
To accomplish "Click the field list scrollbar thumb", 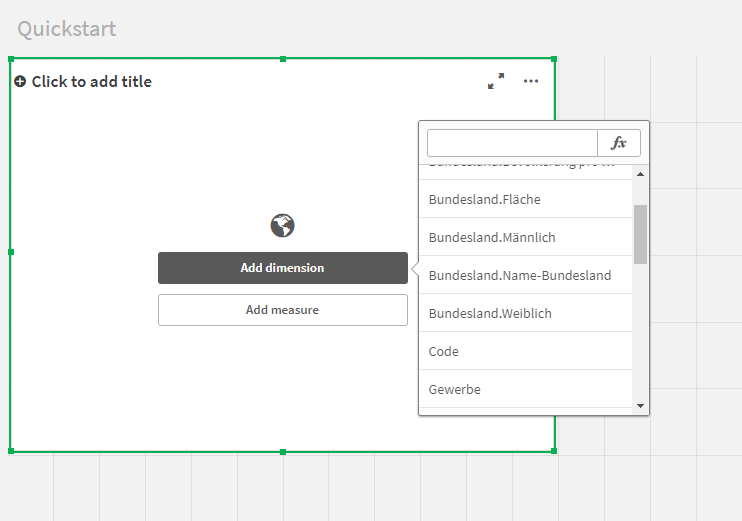I will click(x=640, y=234).
